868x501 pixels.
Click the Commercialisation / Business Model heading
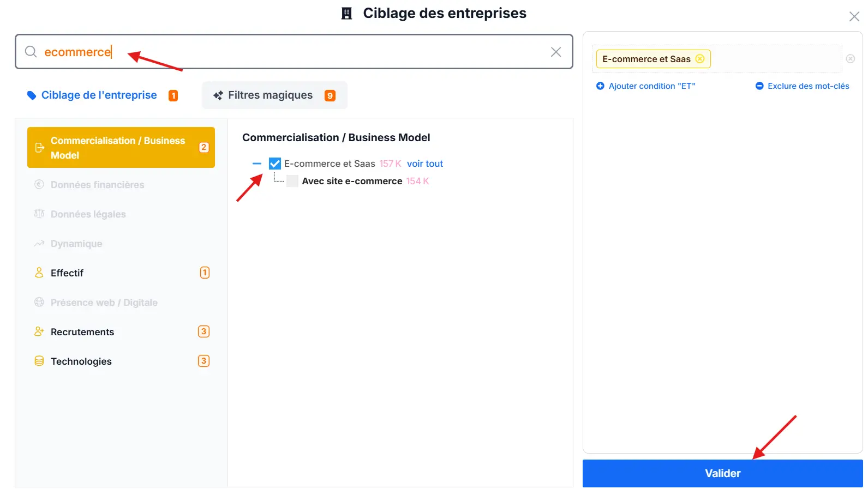(336, 137)
